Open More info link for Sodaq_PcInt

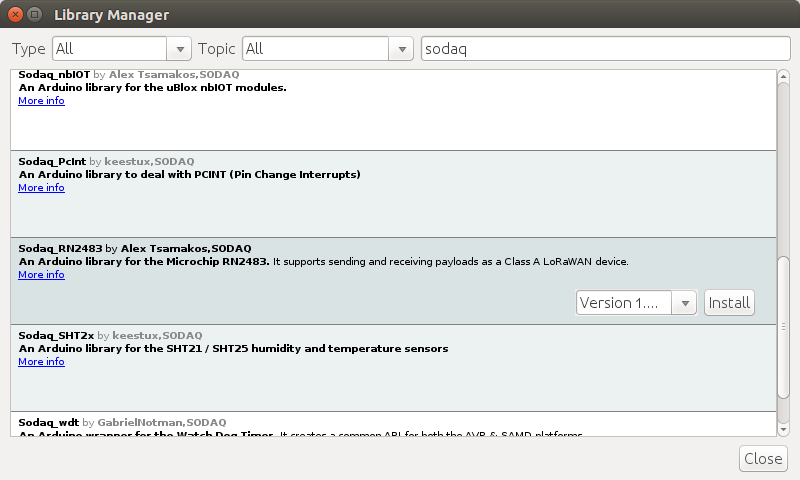coord(41,188)
